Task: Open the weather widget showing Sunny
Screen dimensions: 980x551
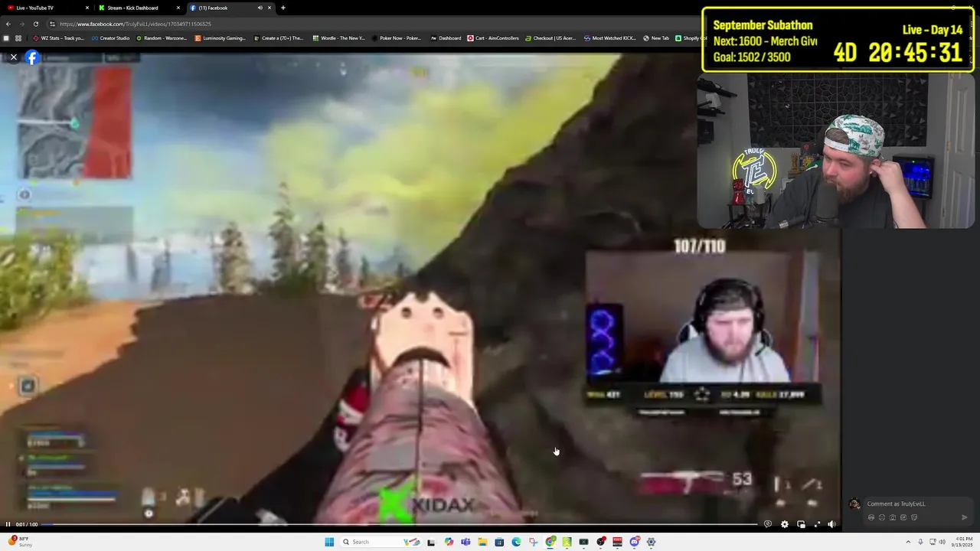Action: [x=21, y=542]
